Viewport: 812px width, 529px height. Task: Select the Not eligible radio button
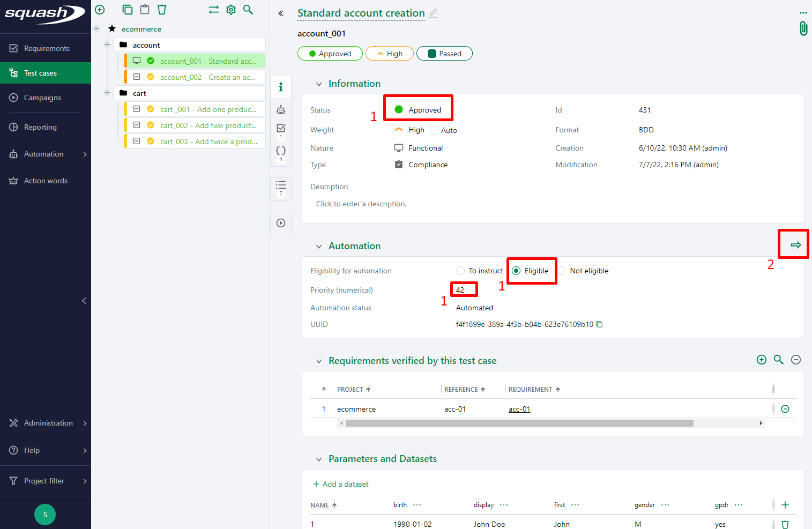pos(562,271)
